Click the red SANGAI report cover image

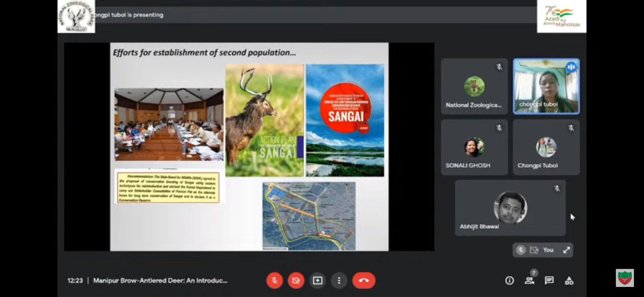345,121
